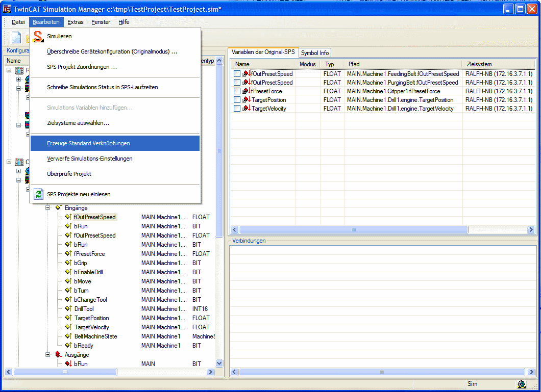Click tree panel scroll-down arrow
541x392 pixels.
(x=219, y=363)
